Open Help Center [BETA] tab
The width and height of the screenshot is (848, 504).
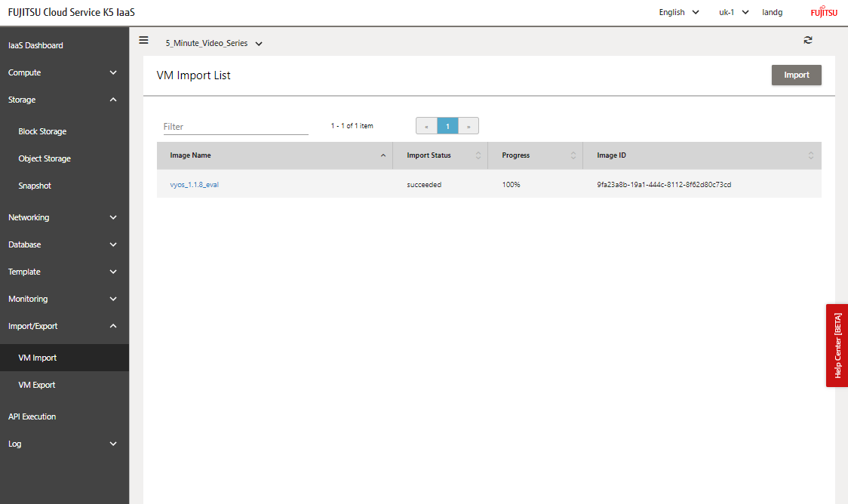(837, 346)
